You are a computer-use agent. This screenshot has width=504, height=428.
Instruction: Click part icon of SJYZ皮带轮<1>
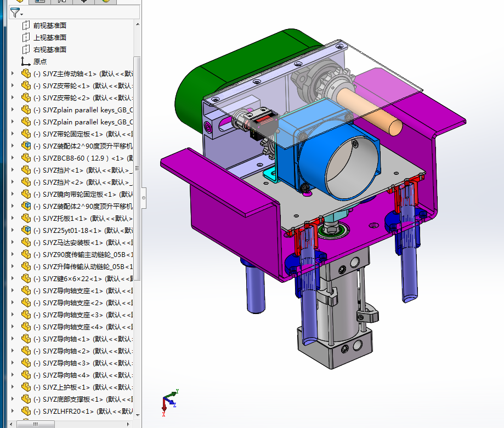pyautogui.click(x=26, y=85)
